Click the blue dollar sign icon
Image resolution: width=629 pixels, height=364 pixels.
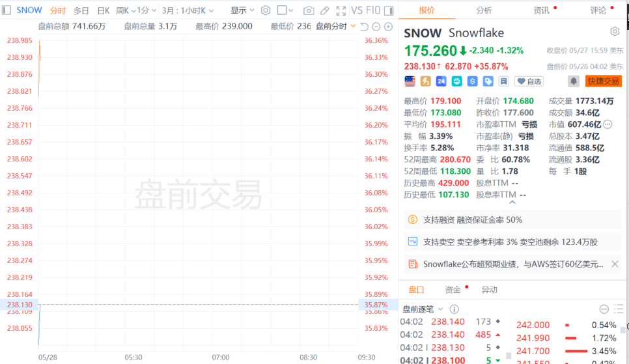(473, 81)
